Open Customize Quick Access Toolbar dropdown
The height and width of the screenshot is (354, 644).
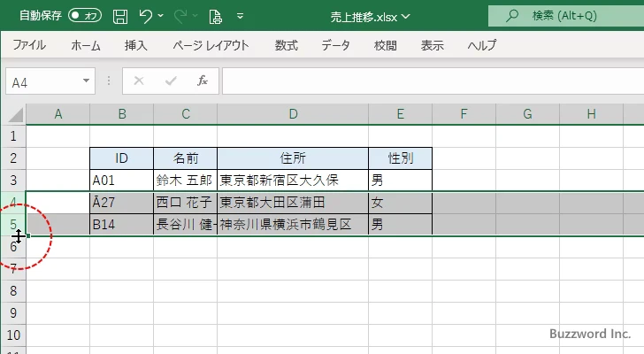coord(241,17)
